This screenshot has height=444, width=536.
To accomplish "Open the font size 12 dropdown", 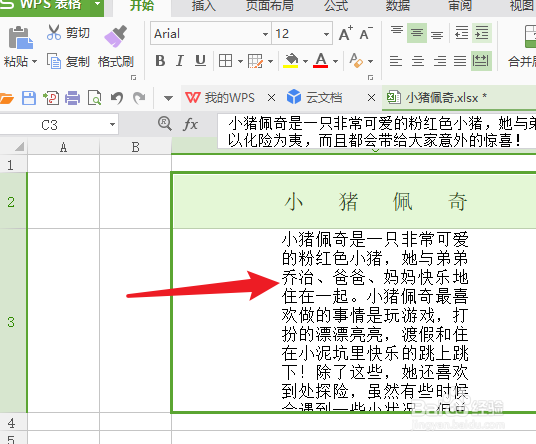I will coord(326,34).
